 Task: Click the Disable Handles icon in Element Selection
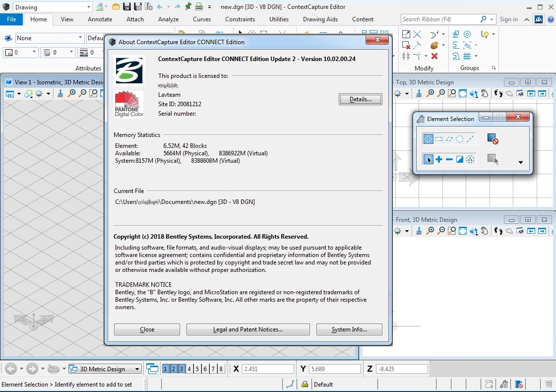pyautogui.click(x=493, y=139)
